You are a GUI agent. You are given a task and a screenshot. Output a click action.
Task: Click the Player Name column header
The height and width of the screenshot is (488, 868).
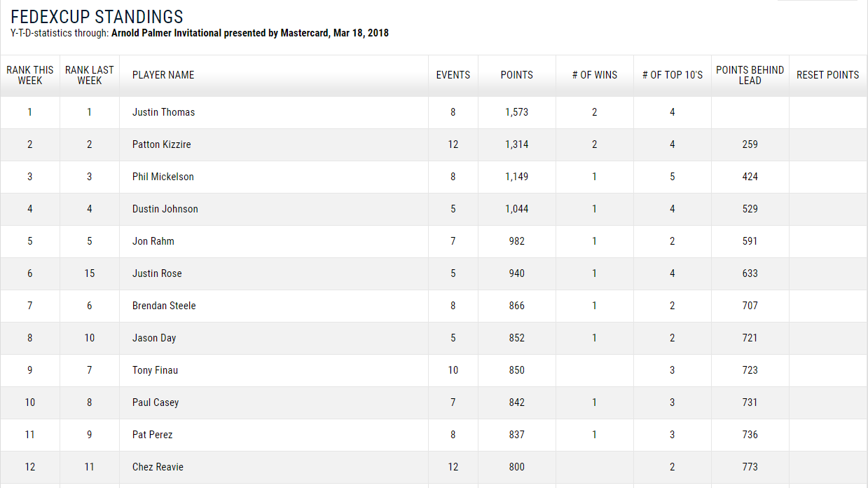(163, 75)
